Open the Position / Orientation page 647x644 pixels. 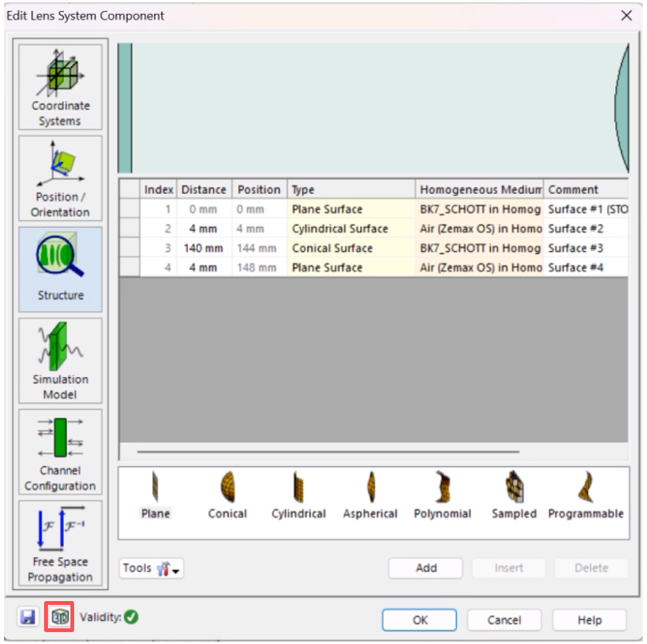(x=60, y=178)
